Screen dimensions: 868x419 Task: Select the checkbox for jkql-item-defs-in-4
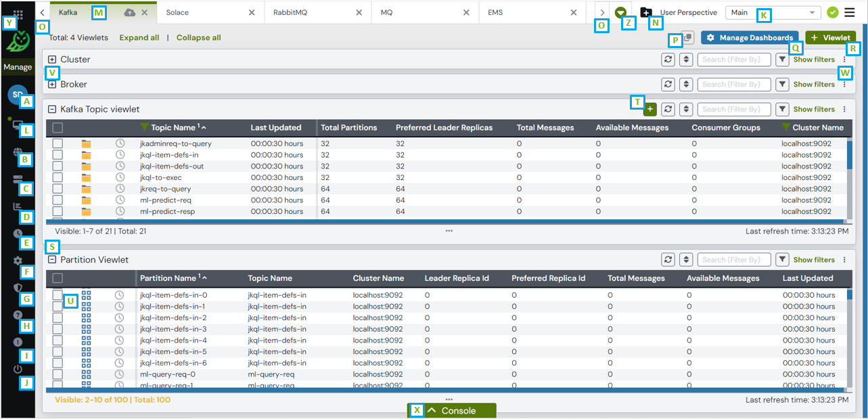(x=58, y=340)
